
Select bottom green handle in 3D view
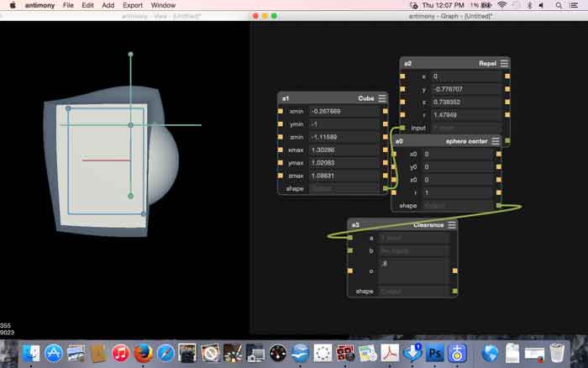[130, 196]
